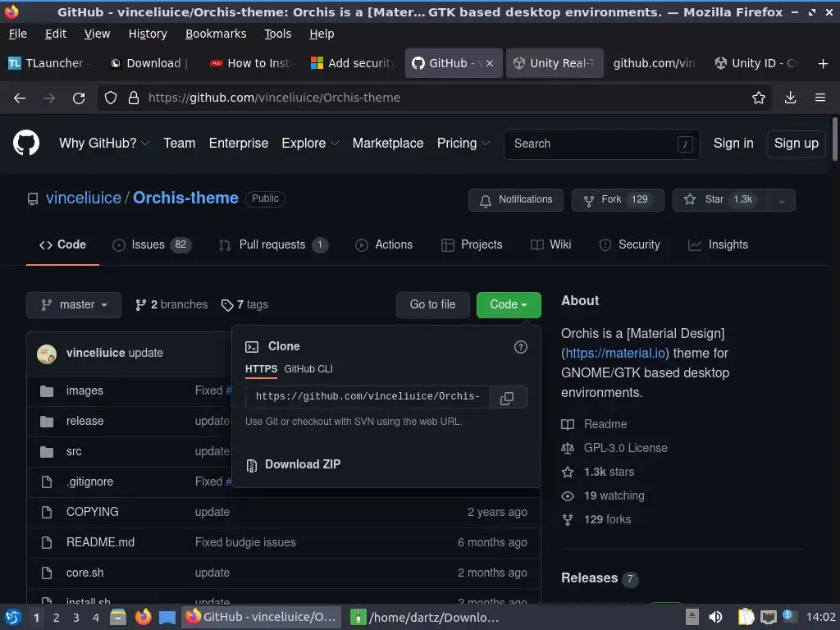Close the GitHub tab
840x630 pixels.
(x=490, y=63)
